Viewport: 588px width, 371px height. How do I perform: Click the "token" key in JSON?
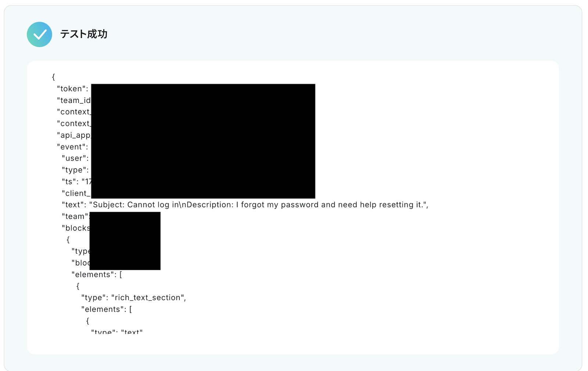tap(72, 89)
